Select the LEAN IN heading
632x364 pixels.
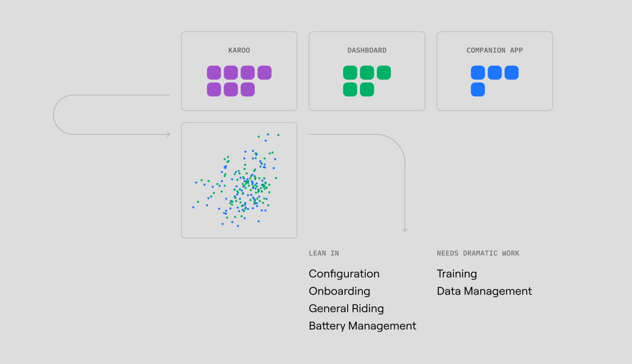(x=324, y=253)
